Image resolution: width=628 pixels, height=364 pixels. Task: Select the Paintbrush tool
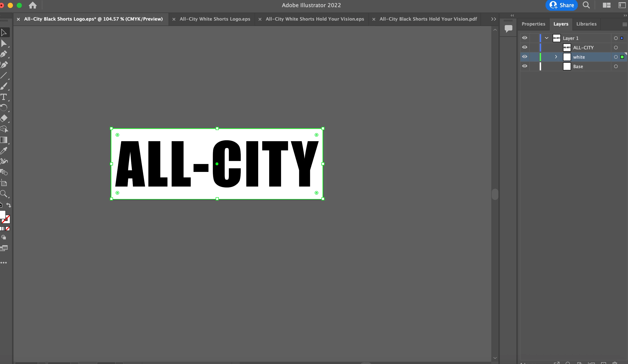click(x=4, y=86)
